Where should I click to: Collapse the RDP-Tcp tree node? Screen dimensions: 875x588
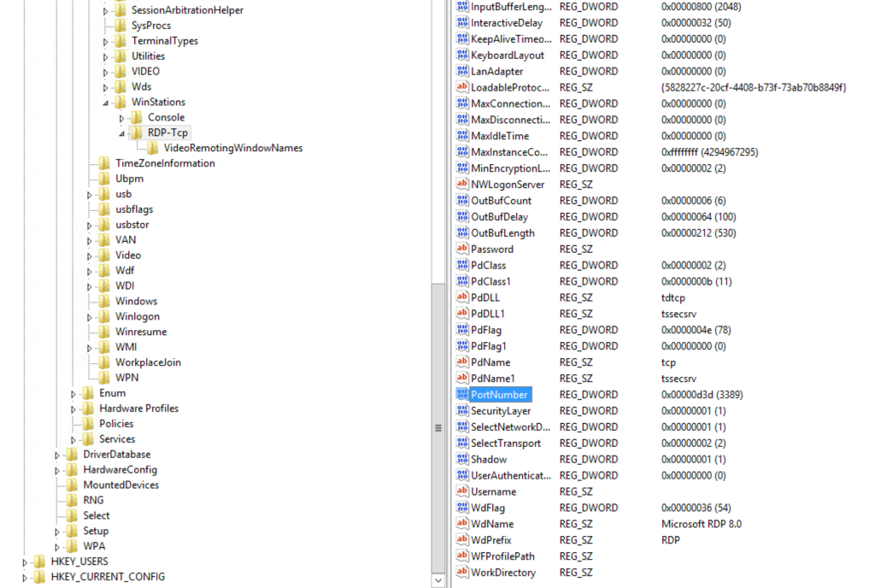coord(121,133)
